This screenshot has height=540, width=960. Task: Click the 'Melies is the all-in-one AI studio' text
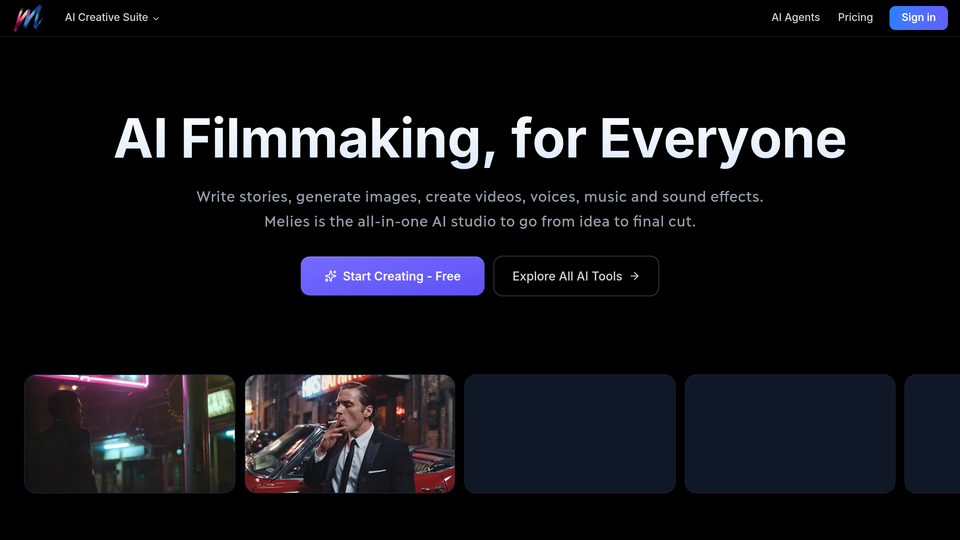(x=480, y=222)
